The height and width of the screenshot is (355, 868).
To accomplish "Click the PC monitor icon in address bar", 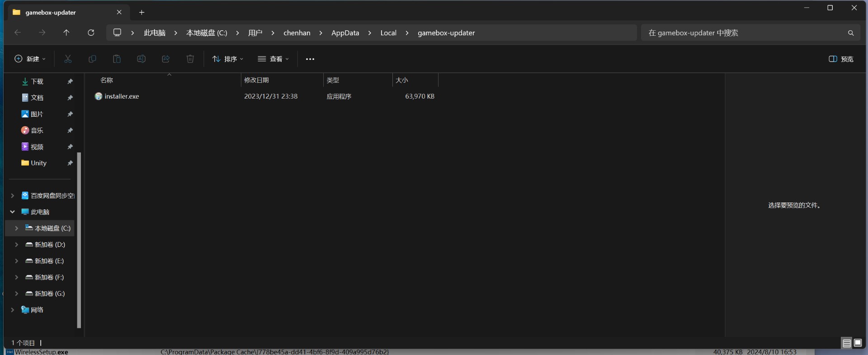I will [118, 33].
